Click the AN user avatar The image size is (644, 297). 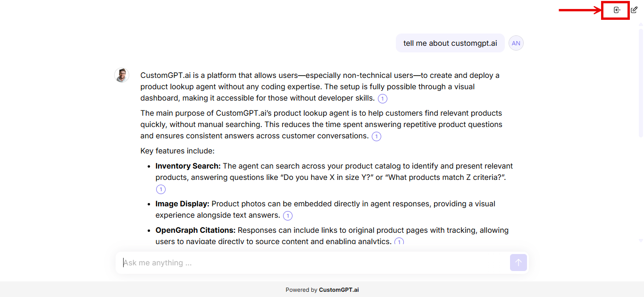coord(516,43)
